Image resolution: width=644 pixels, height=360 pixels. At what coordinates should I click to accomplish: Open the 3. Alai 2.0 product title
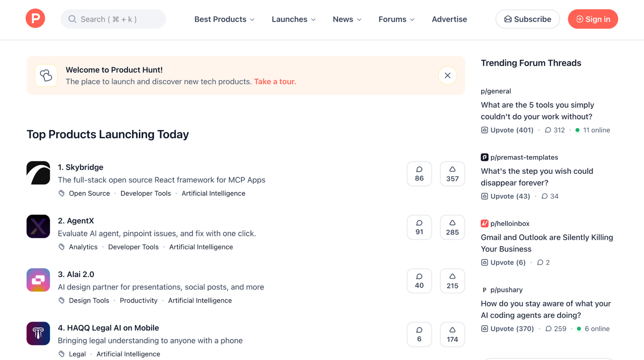pos(76,275)
